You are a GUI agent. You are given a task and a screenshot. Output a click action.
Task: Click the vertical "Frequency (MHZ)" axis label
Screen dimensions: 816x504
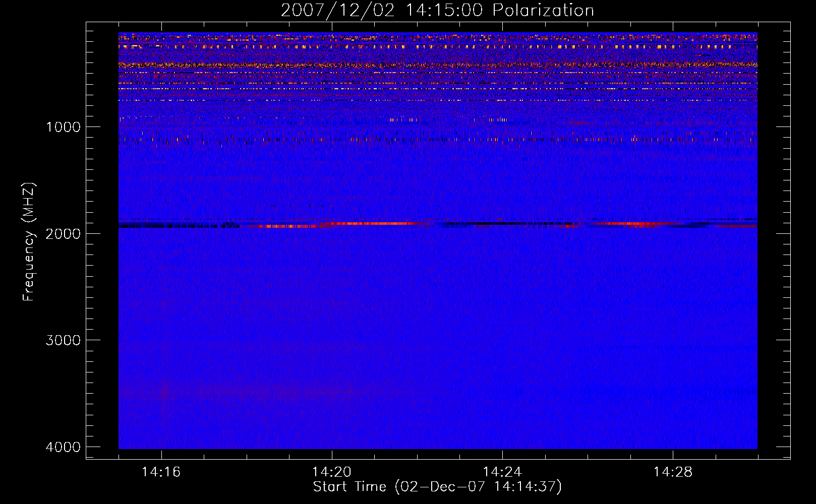pos(29,242)
